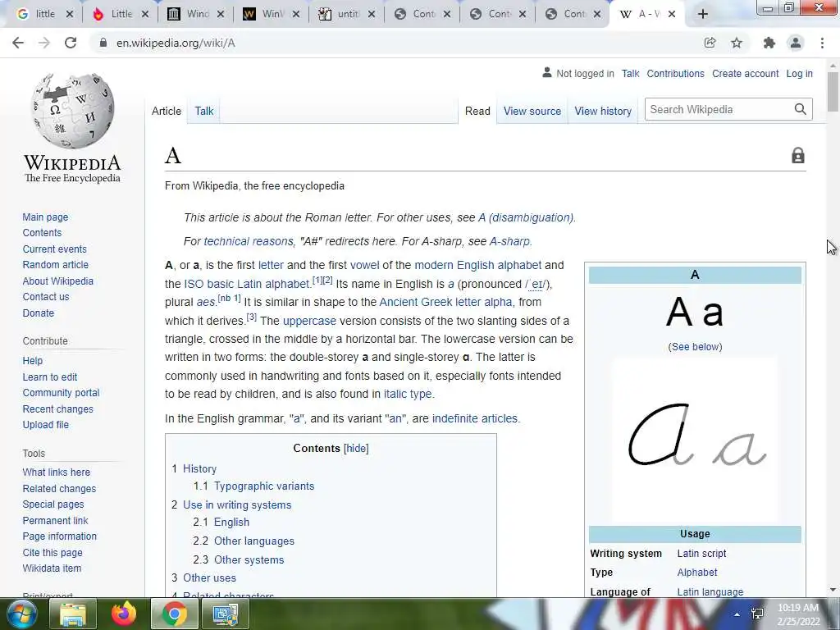This screenshot has height=630, width=840.
Task: Close the 'untit' tab
Action: click(x=372, y=15)
